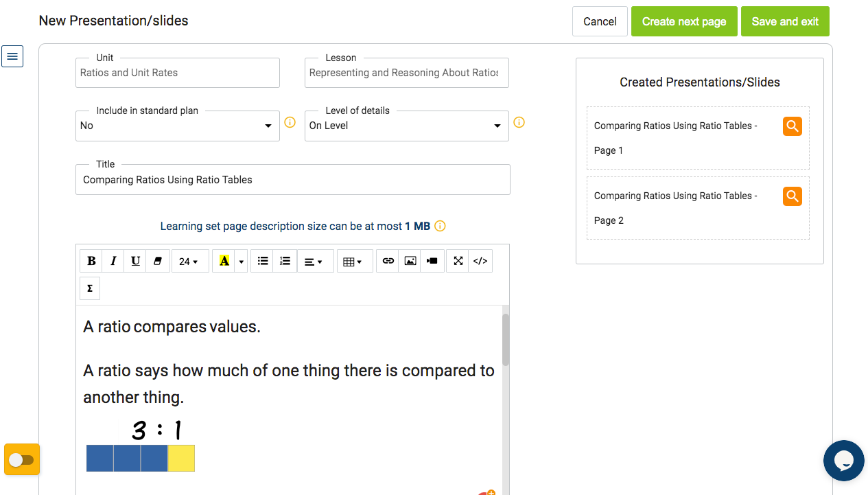Apply italic formatting
This screenshot has height=495, width=868.
pos(113,261)
